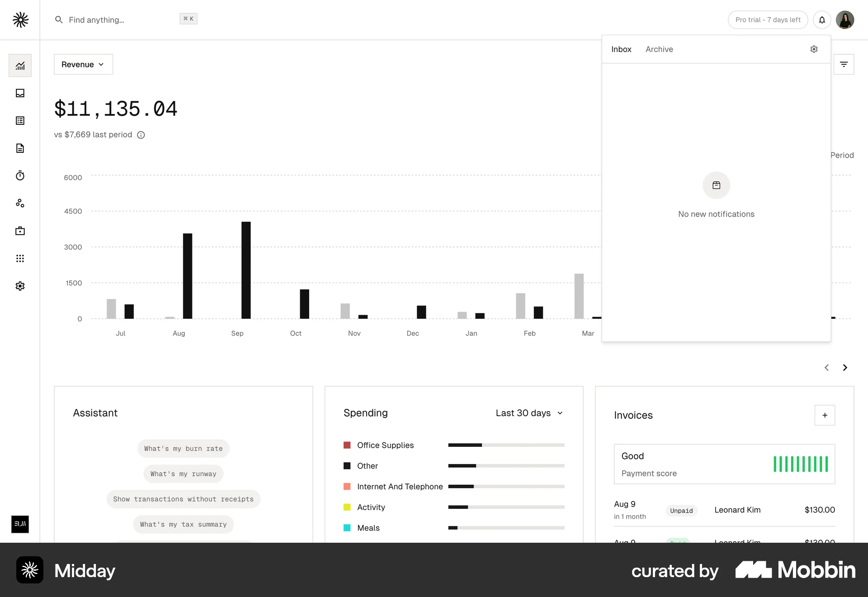Add new invoice with plus button

point(825,415)
